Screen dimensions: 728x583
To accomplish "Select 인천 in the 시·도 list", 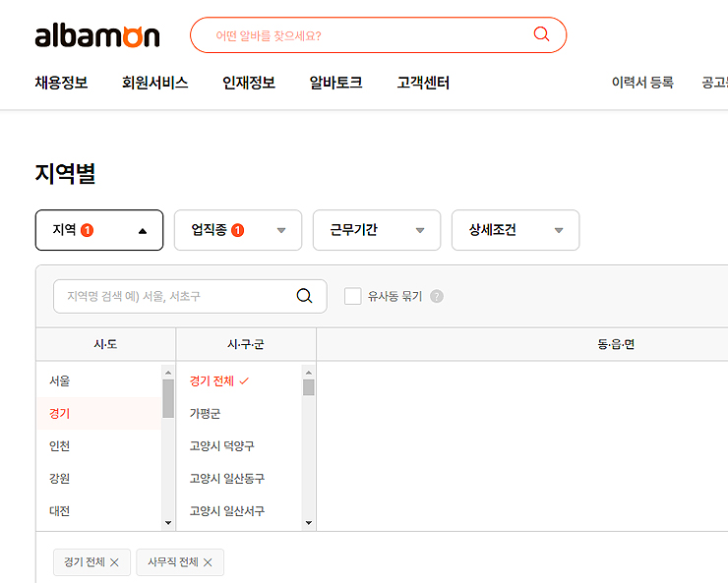I will tap(99, 446).
